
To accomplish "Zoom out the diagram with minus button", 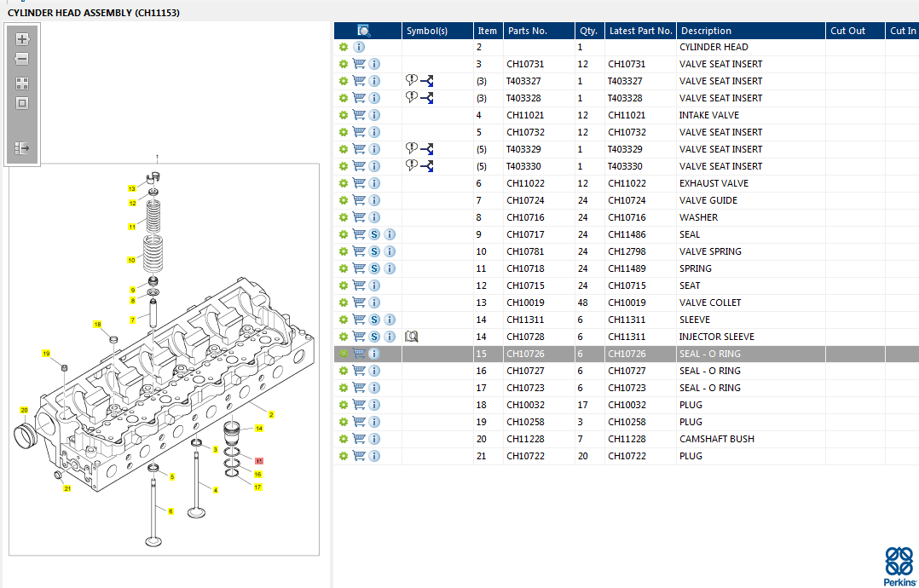I will 22,59.
